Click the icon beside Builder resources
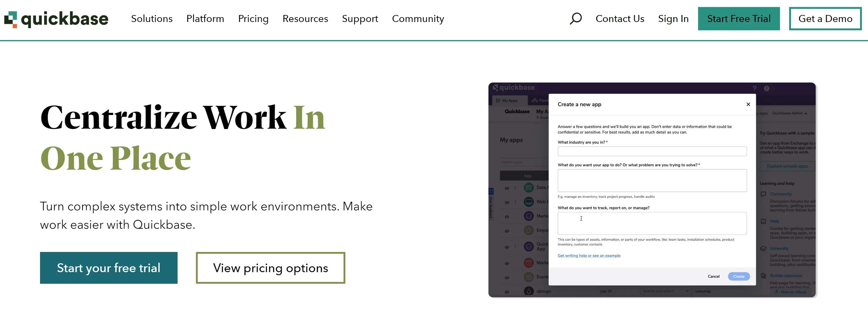 [x=763, y=275]
